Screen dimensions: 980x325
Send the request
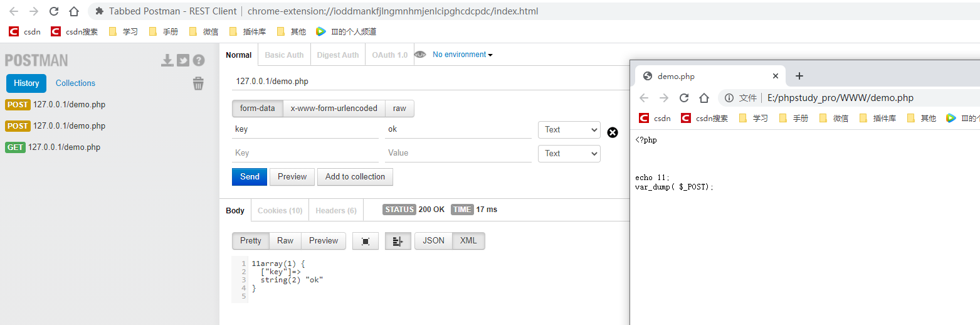tap(250, 177)
